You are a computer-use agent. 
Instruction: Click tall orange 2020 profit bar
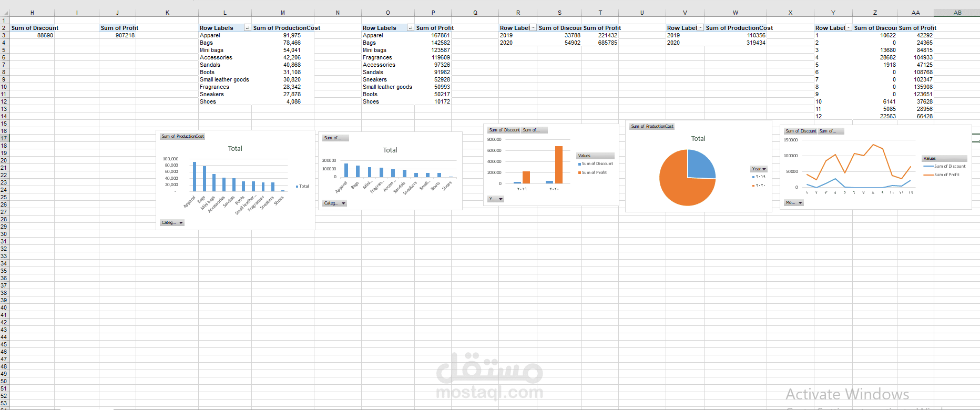tap(559, 165)
